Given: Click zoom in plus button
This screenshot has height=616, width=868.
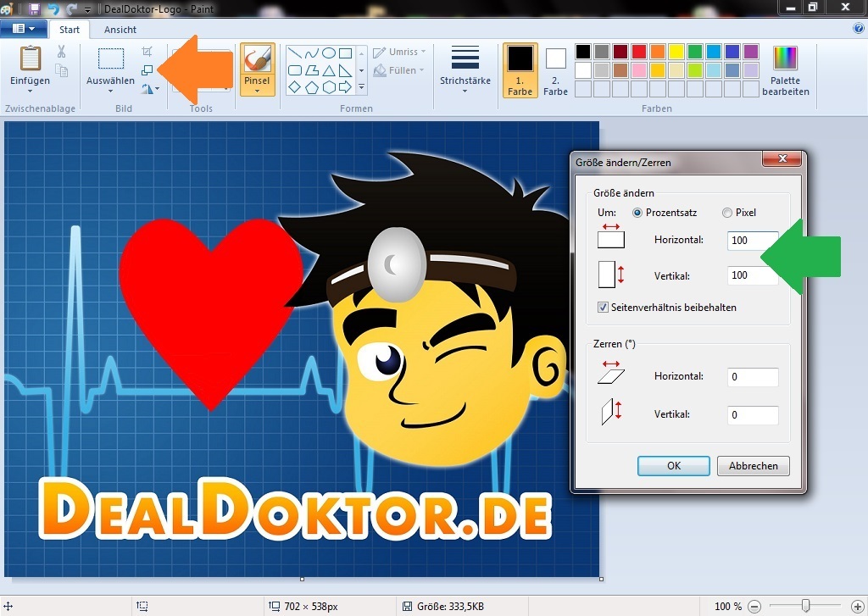Looking at the screenshot, I should pos(858,607).
